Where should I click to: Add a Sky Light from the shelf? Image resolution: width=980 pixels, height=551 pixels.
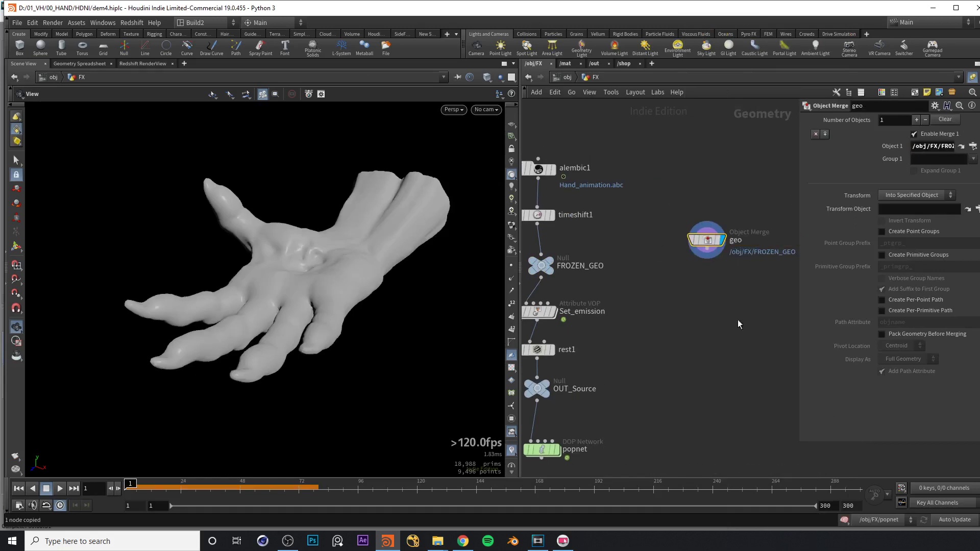click(706, 48)
